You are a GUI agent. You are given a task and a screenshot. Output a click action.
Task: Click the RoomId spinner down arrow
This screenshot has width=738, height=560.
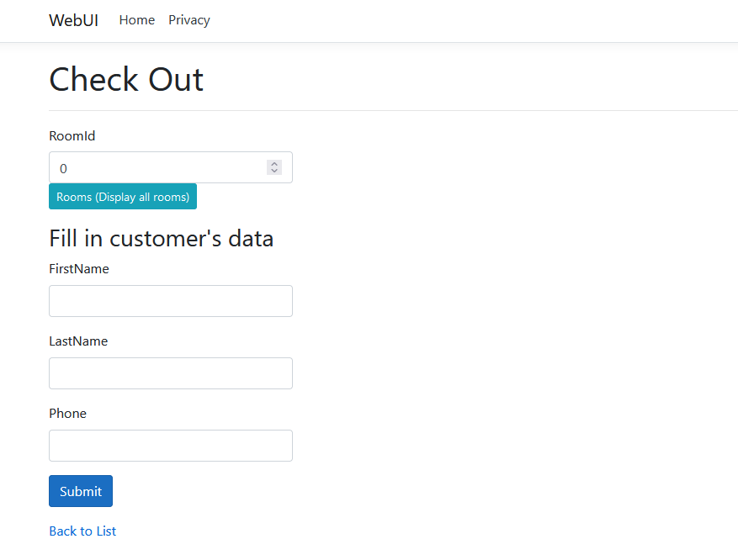pos(273,171)
